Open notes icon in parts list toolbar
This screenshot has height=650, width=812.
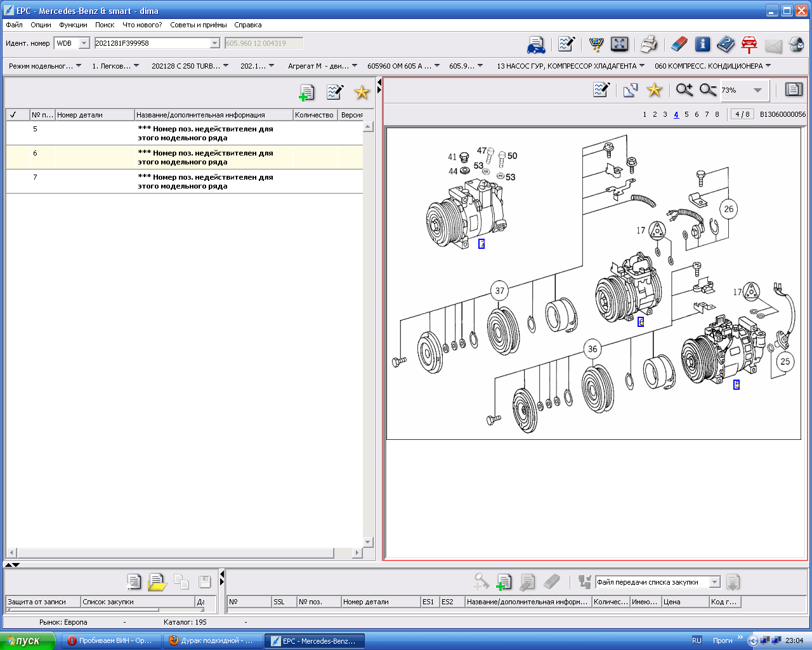click(335, 92)
